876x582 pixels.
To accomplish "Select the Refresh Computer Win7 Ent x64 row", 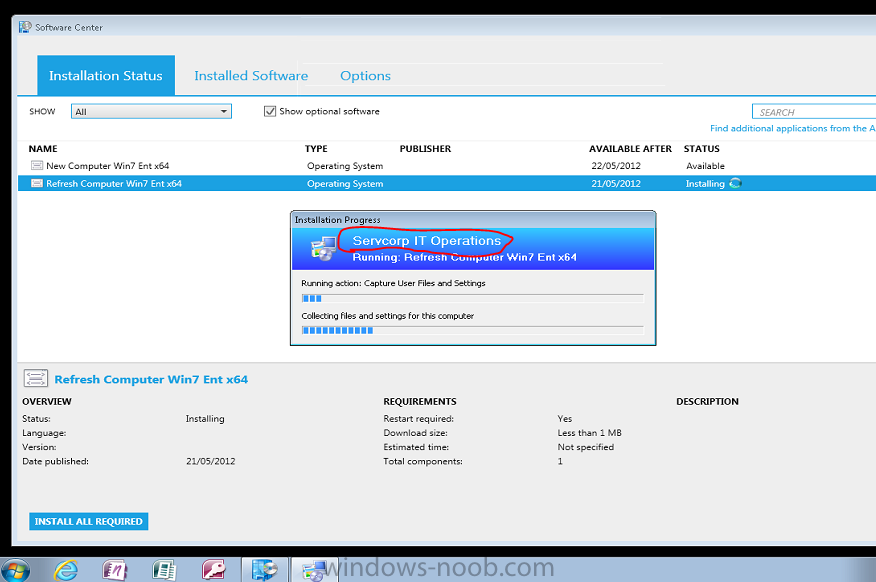I will tap(447, 183).
